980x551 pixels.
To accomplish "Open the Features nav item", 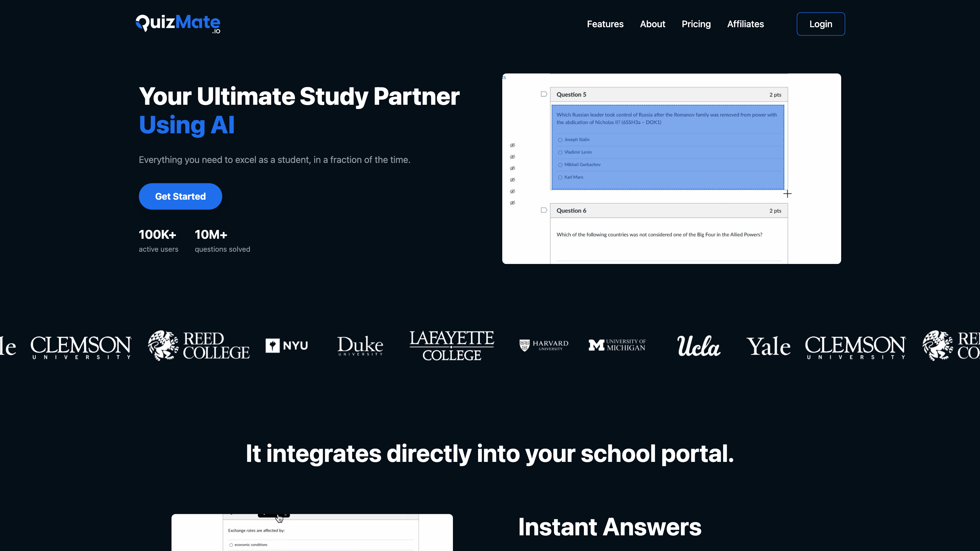I will (x=605, y=24).
